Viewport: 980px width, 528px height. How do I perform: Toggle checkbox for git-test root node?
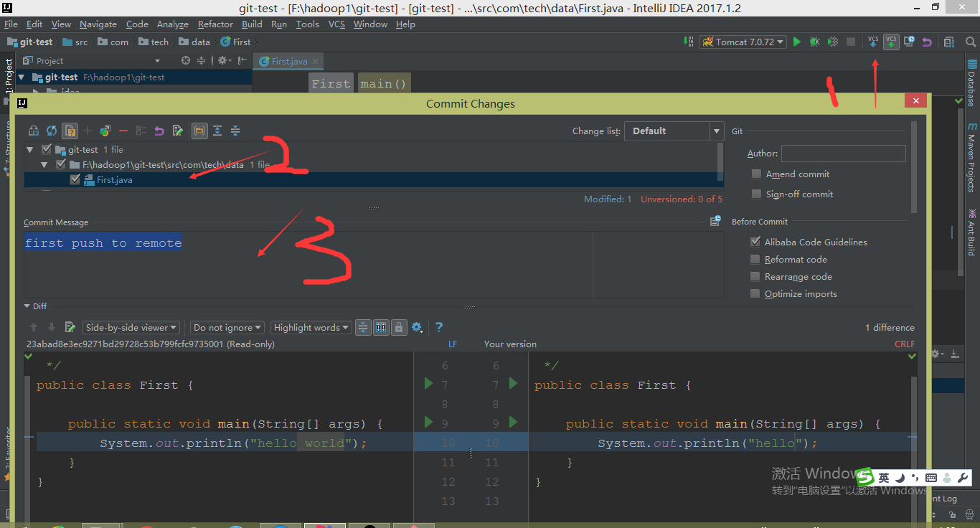pos(47,150)
